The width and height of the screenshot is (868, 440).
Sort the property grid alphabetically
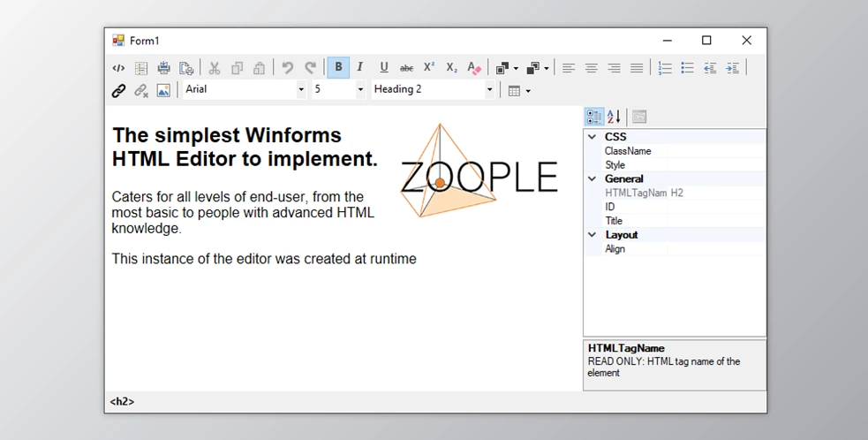click(x=614, y=117)
